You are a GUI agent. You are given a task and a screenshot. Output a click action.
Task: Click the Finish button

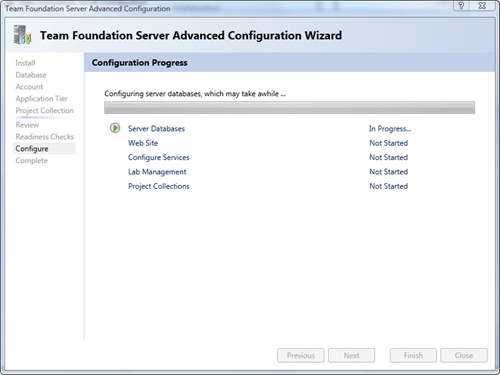coord(413,356)
